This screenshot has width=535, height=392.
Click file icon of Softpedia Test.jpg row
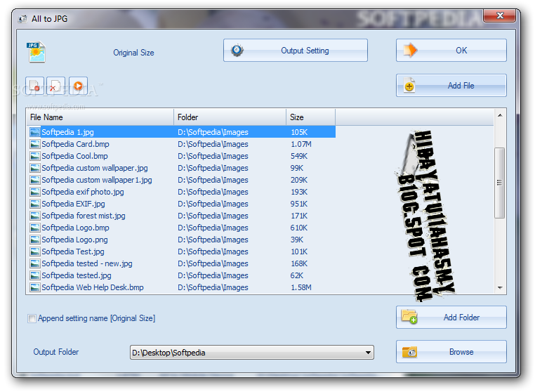[35, 251]
